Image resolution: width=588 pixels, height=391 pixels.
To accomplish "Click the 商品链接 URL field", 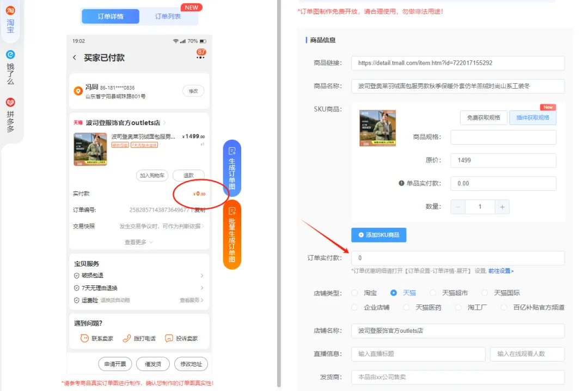I will click(x=457, y=63).
